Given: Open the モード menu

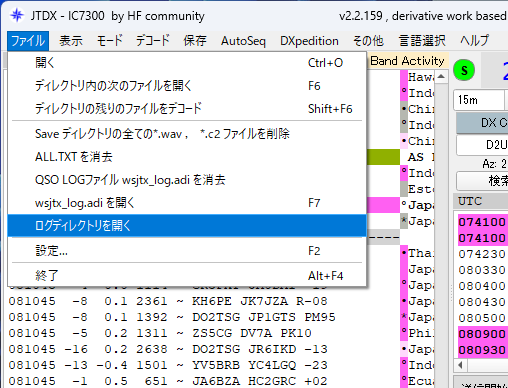Looking at the screenshot, I should 110,41.
